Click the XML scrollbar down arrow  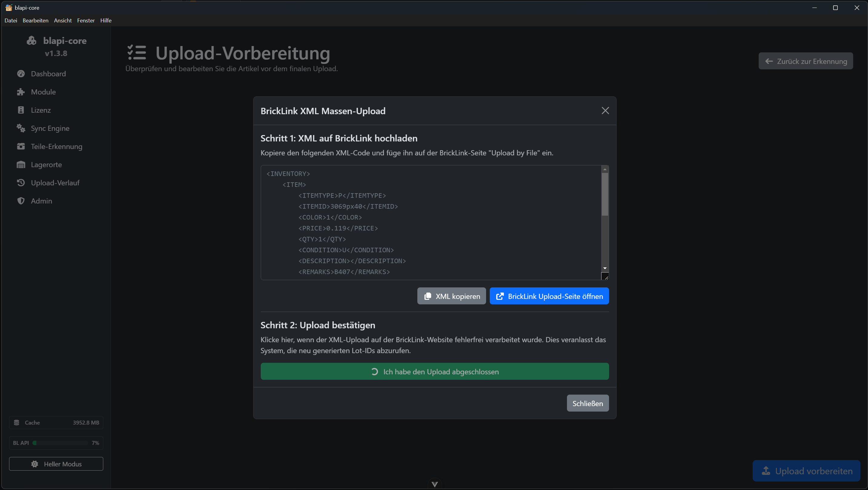(x=605, y=268)
